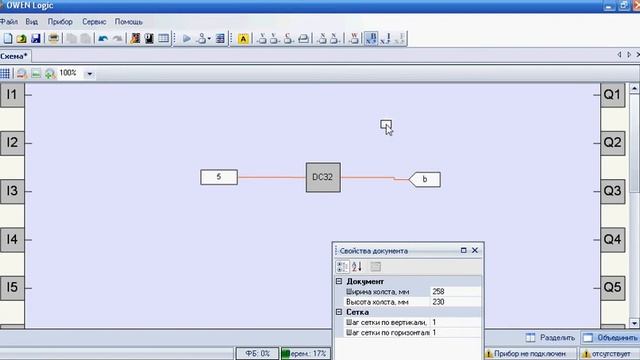The image size is (640, 360).
Task: Add a comment using yellow A icon
Action: point(243,39)
